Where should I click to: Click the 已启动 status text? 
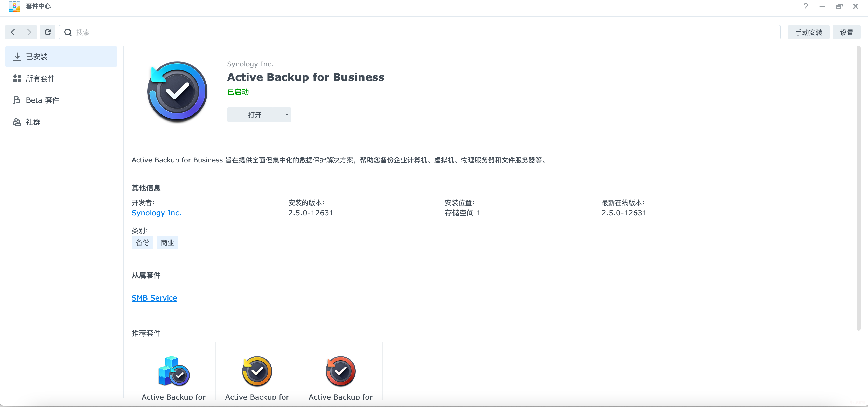(238, 92)
